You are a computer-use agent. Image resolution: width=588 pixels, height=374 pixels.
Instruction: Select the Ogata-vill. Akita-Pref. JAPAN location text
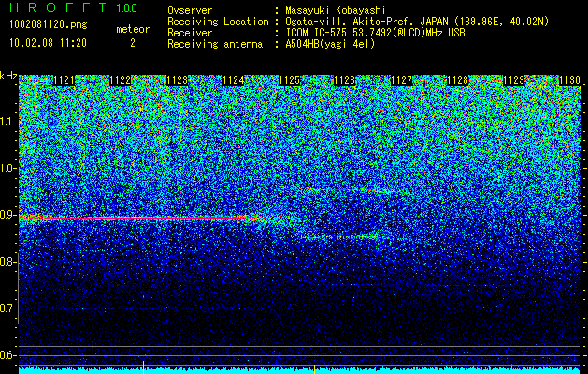pos(417,22)
